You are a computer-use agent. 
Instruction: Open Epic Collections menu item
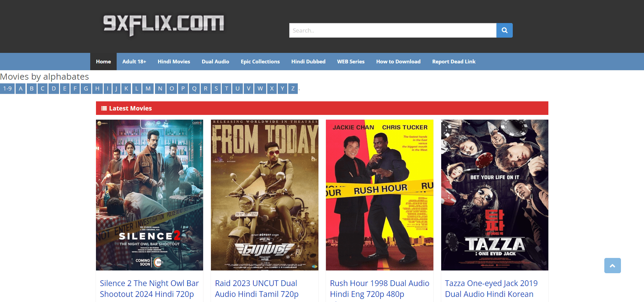260,62
